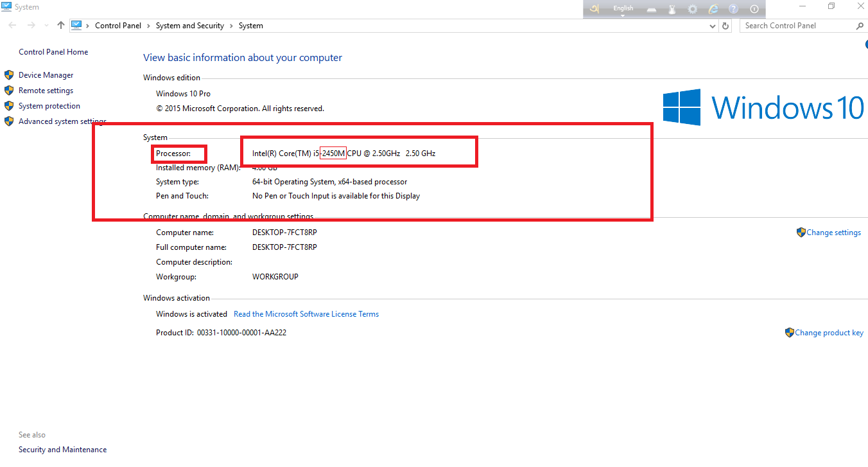Viewport: 868px width, 467px height.
Task: Click the shield icon beside Device Manager
Action: pos(9,75)
